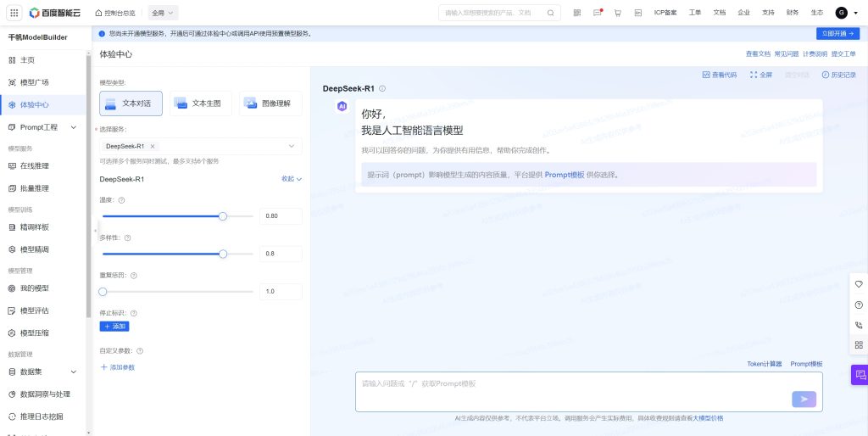Click the search magnifier icon
Viewport: 868px width, 436px height.
[551, 13]
